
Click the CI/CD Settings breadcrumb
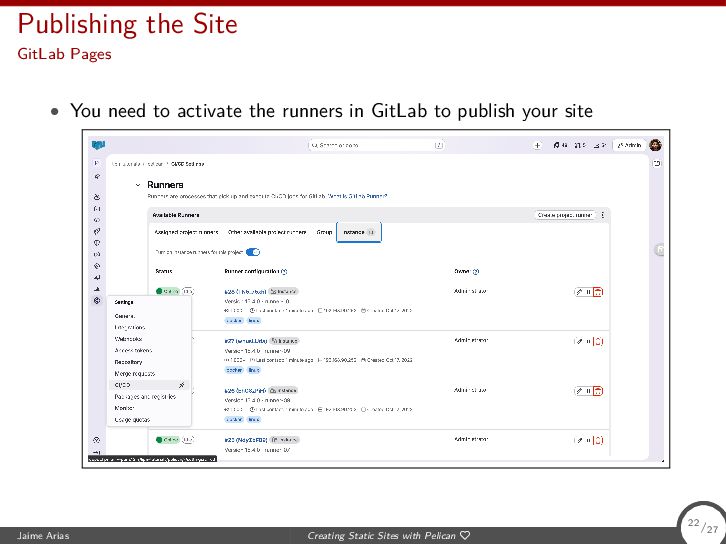coord(188,164)
